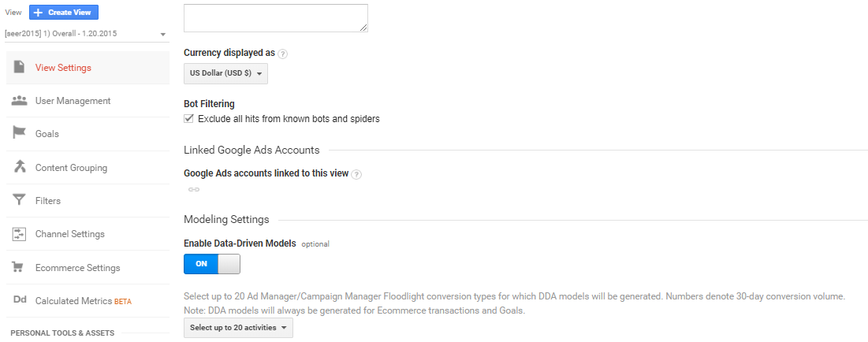Click the User Management people icon
The width and height of the screenshot is (868, 342).
(x=20, y=101)
